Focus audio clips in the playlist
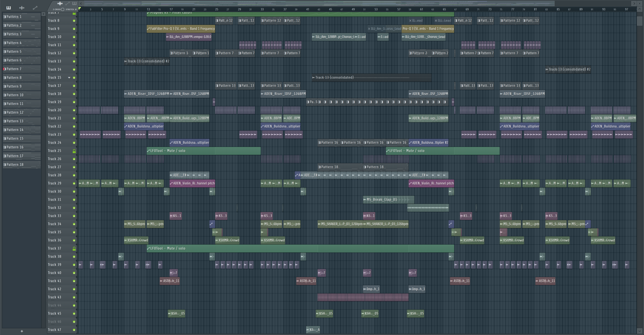The image size is (644, 335). pyautogui.click(x=60, y=3)
